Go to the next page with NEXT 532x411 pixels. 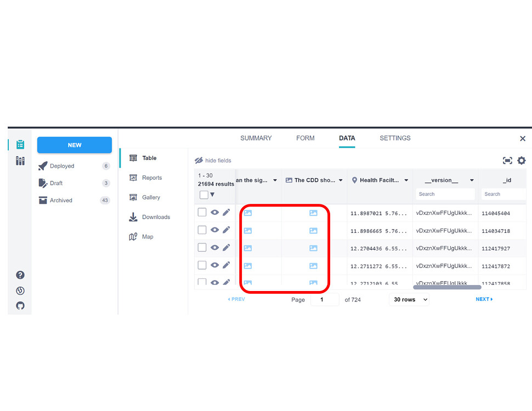point(483,299)
